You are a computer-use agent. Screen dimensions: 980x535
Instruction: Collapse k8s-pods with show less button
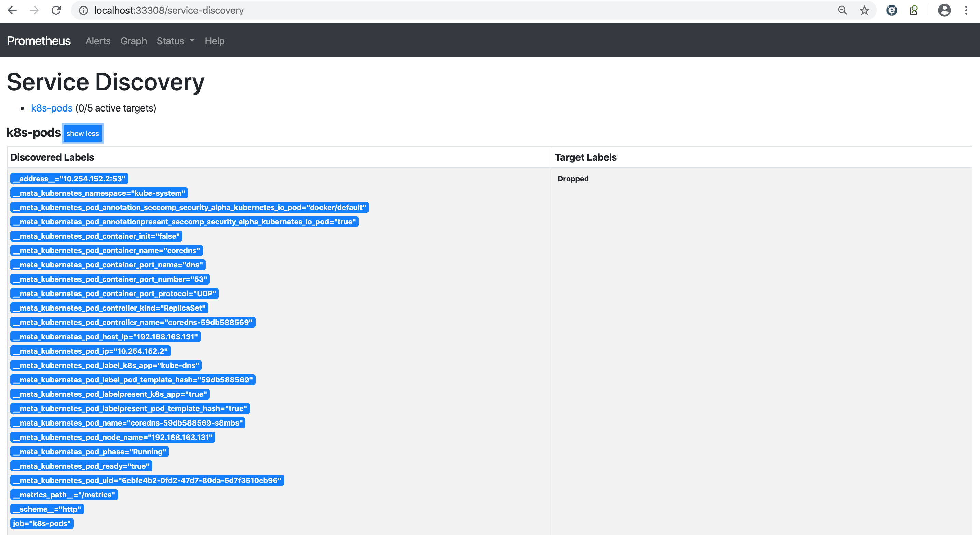(83, 134)
